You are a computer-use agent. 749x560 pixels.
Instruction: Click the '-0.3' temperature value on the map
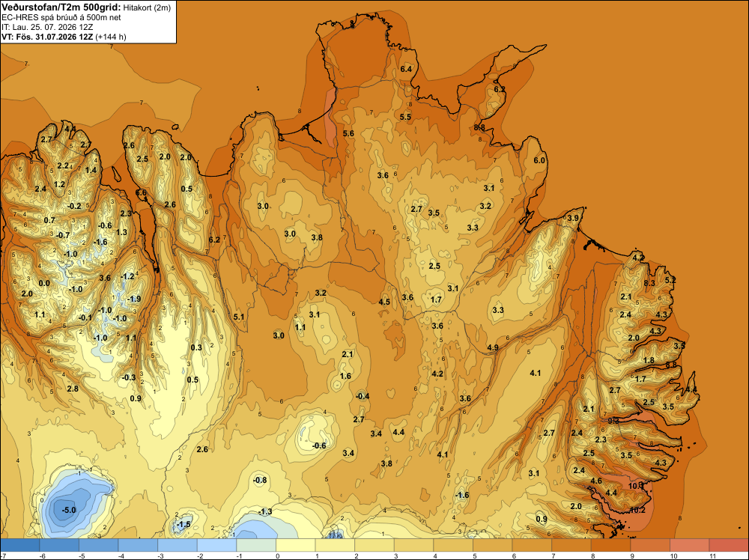tap(129, 377)
